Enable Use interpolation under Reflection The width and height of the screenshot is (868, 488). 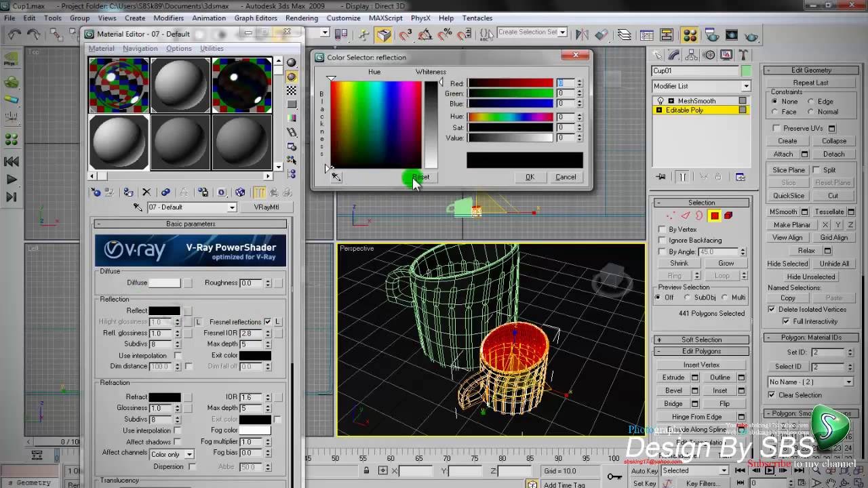(178, 356)
